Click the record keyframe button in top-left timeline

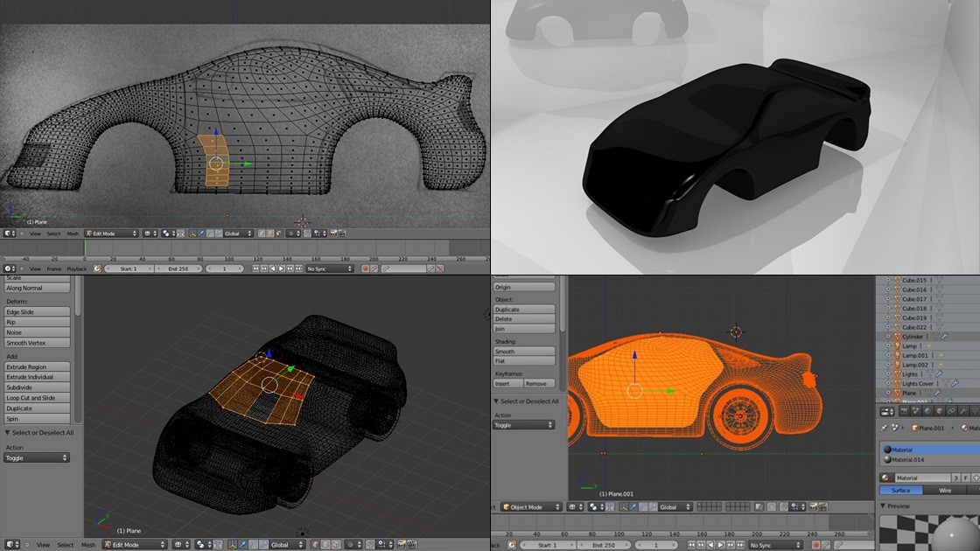pyautogui.click(x=365, y=269)
